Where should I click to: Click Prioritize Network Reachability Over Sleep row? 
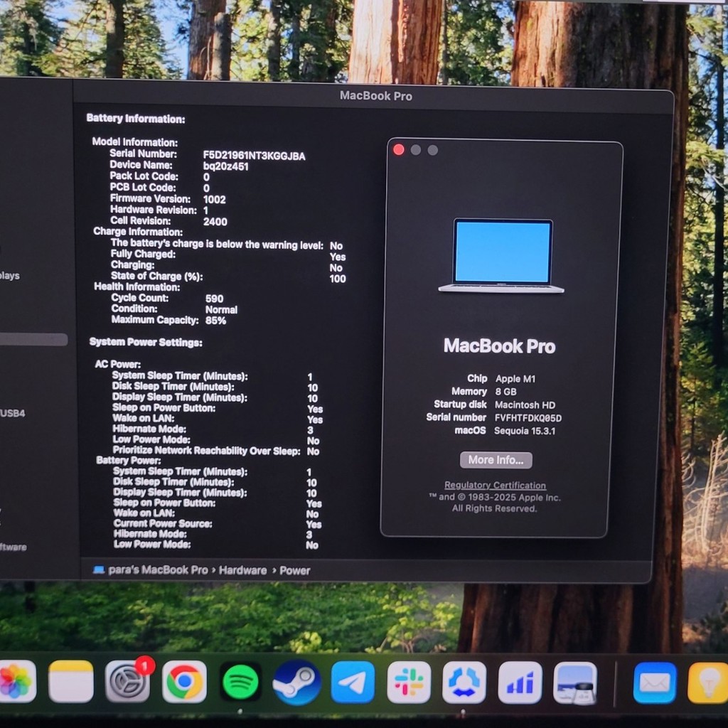(x=216, y=451)
